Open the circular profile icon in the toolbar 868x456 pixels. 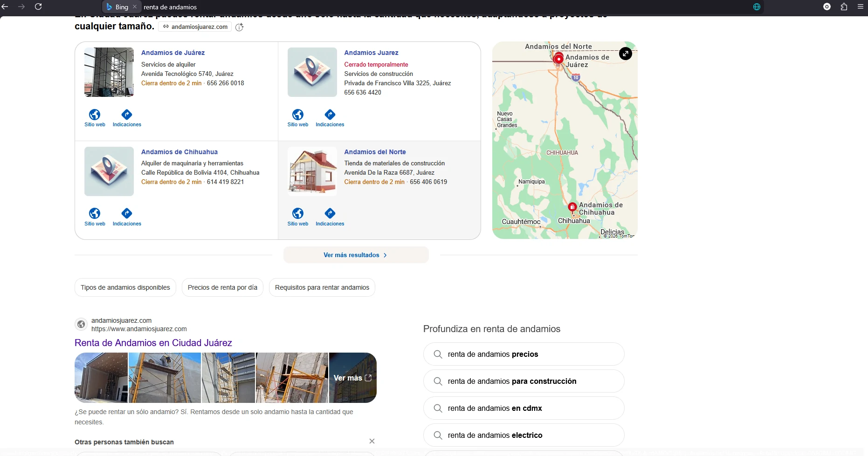[x=827, y=7]
